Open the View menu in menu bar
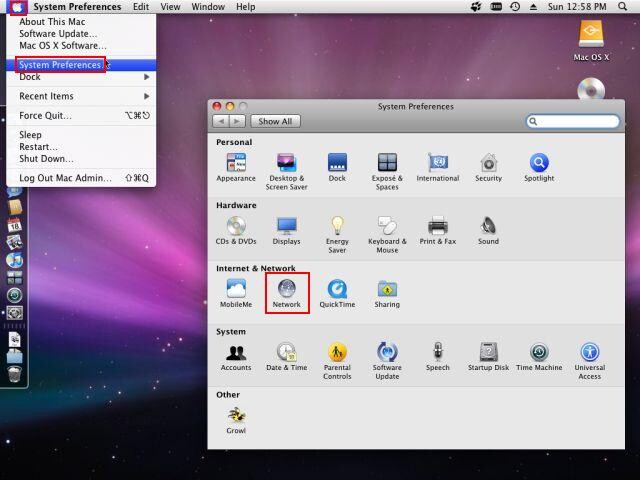The height and width of the screenshot is (480, 640). click(x=170, y=7)
